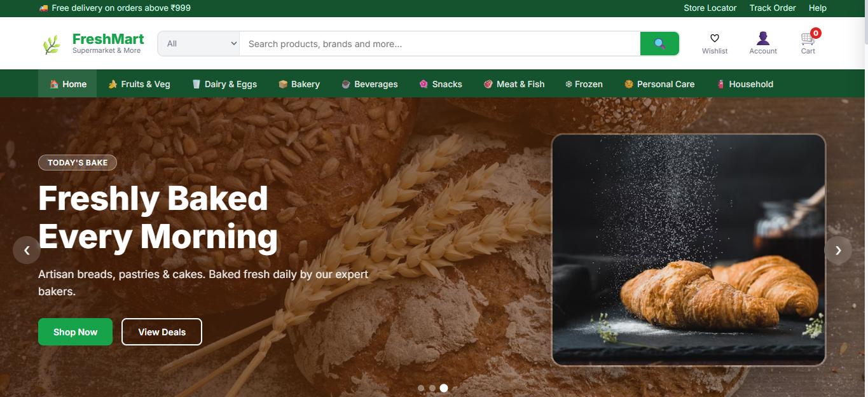Open the Account user icon
868x397 pixels.
coord(763,38)
